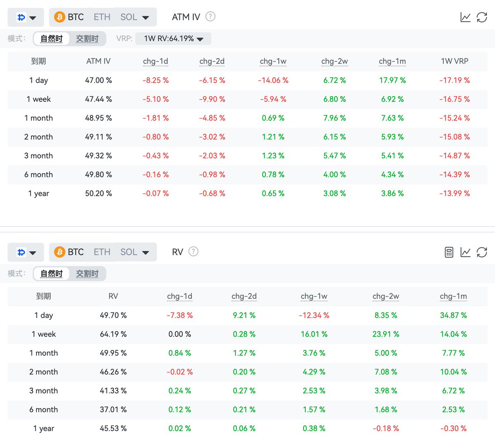
Task: Switch ATM IV mode to 交割时
Action: point(87,39)
